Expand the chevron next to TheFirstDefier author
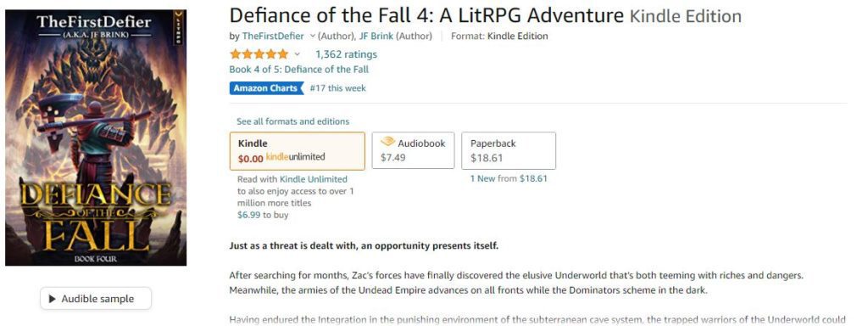 click(x=312, y=36)
